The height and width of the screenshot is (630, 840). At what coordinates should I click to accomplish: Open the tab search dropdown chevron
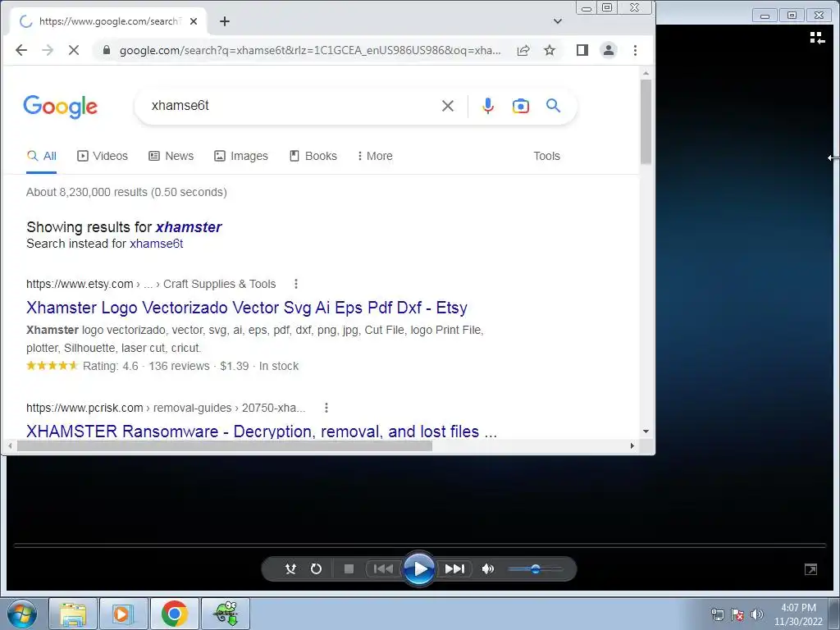[558, 21]
